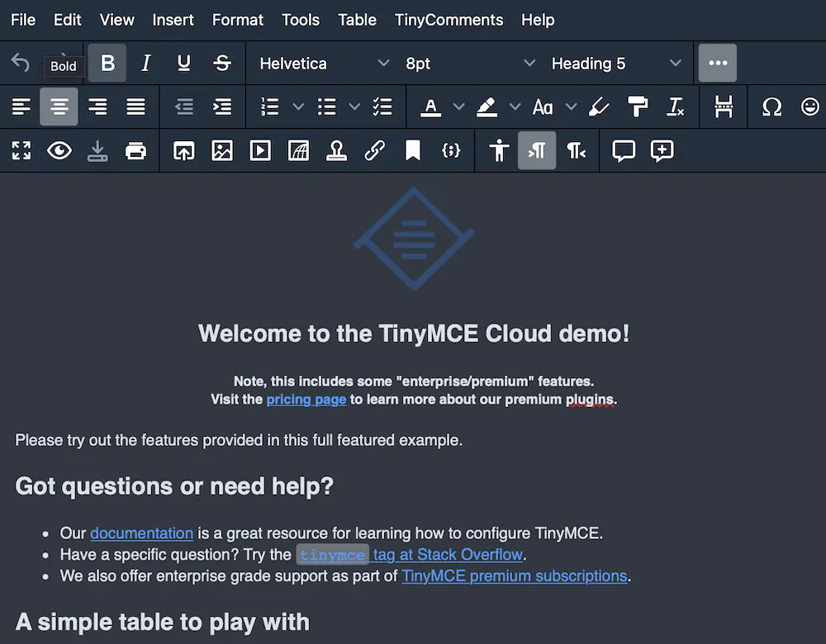Screen dimensions: 826x644
Task: Decrease indent (outdent)
Action: 184,107
